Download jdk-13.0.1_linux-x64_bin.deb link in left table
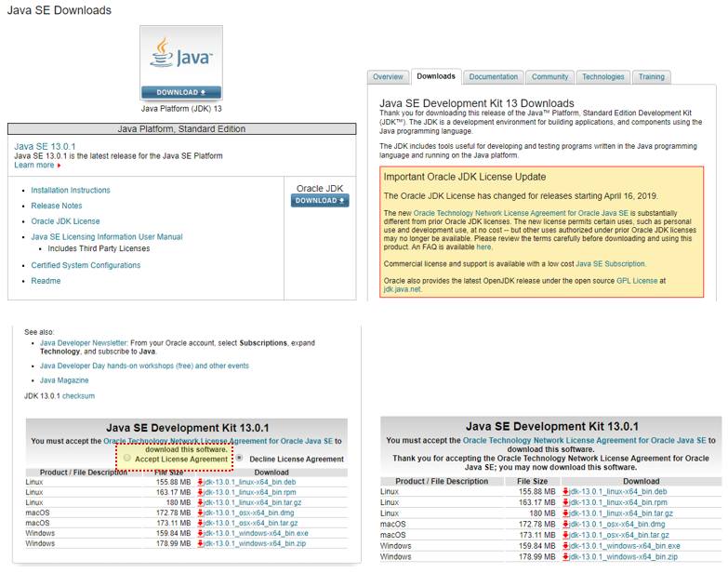The image size is (728, 573). (249, 482)
